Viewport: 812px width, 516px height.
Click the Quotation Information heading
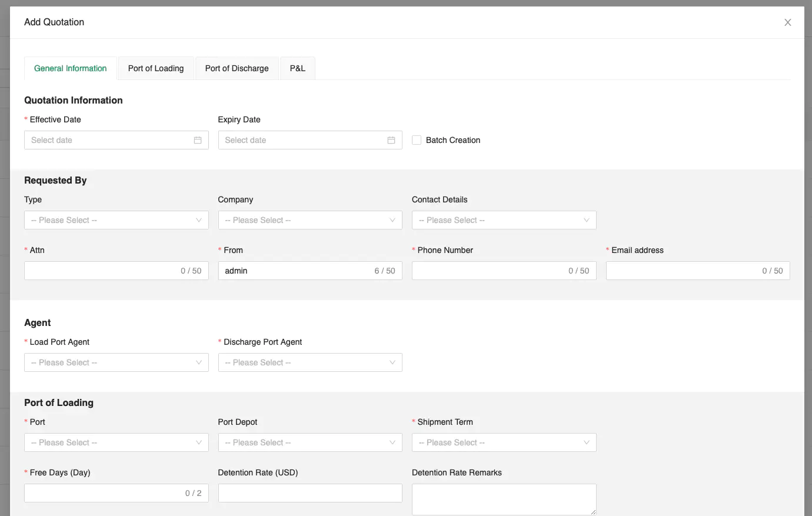[74, 100]
